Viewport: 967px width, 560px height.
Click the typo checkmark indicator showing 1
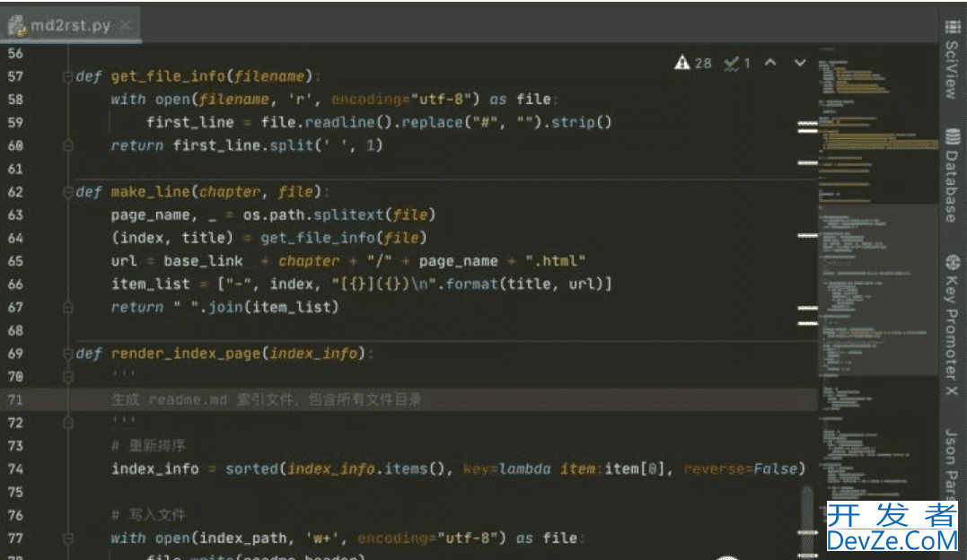(x=737, y=63)
